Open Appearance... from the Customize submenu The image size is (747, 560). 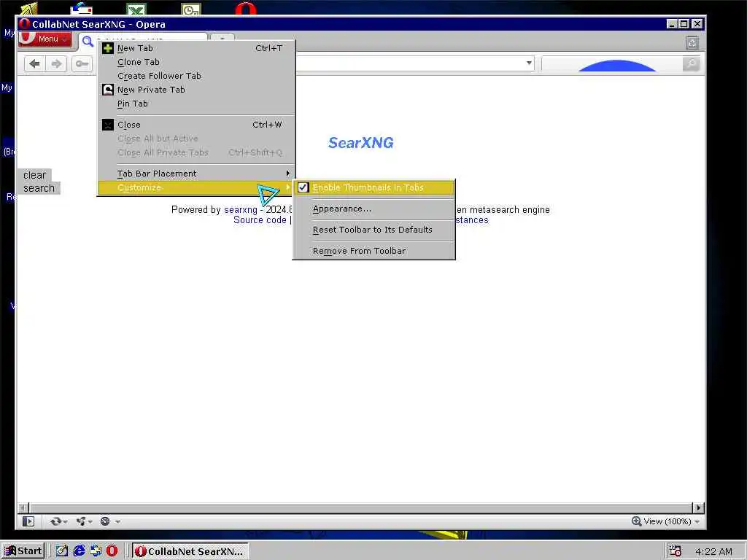pos(374,209)
